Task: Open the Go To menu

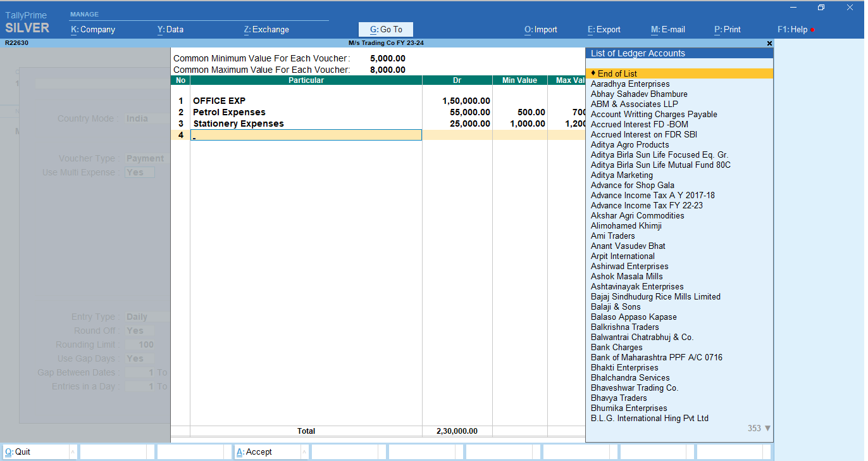Action: 386,29
